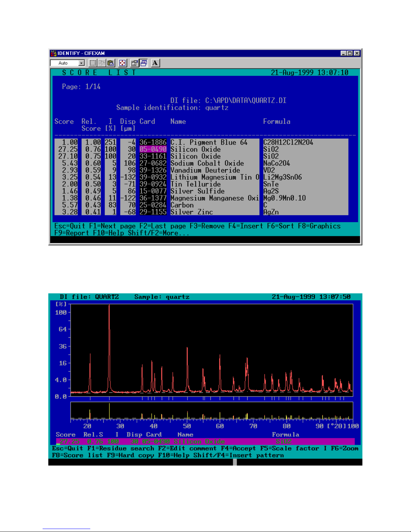Screen dimensions: 411x532
Task: Select card 29-1155 in score list
Action: click(x=153, y=212)
